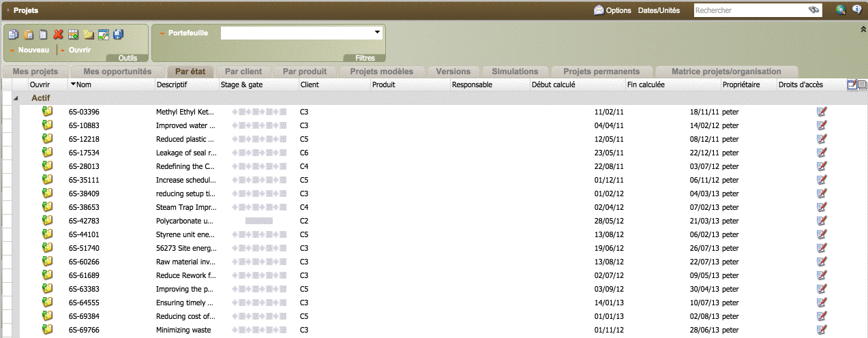Click the orange arrow beside Portefeuille label
The image size is (868, 338).
(162, 33)
